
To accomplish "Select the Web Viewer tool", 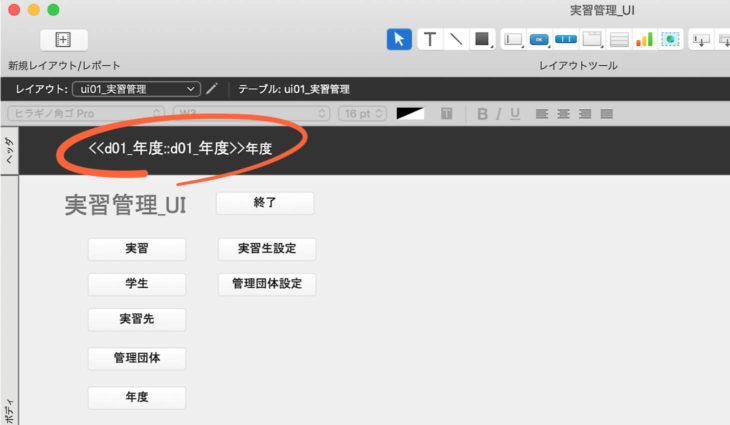I will 669,39.
